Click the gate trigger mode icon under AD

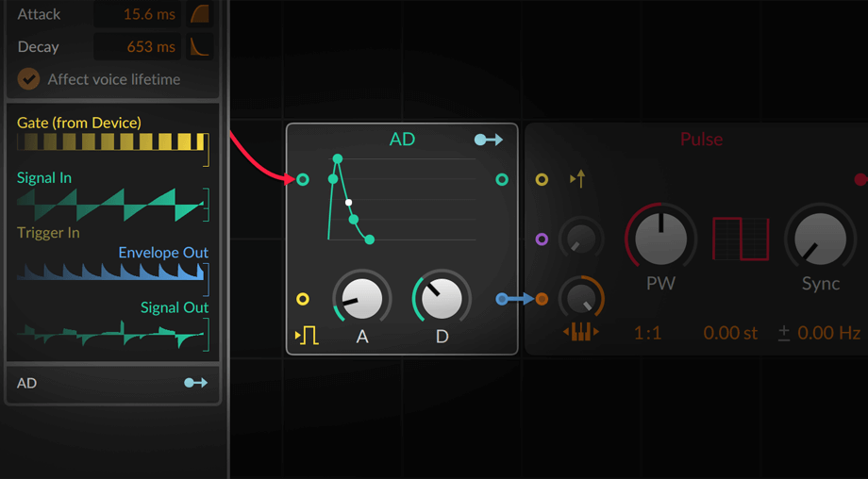coord(307,335)
